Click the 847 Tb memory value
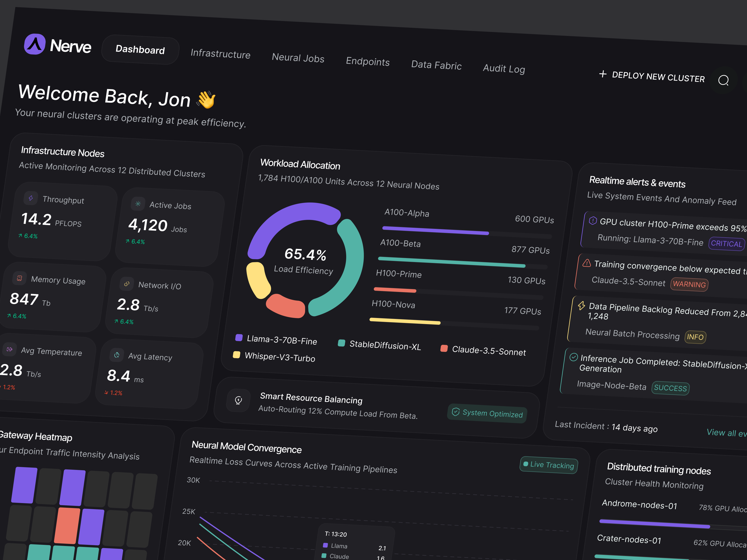The width and height of the screenshot is (747, 560). tap(30, 300)
